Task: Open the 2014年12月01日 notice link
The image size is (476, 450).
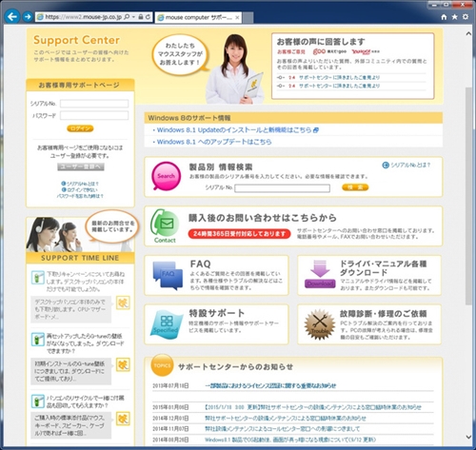Action: (x=286, y=419)
